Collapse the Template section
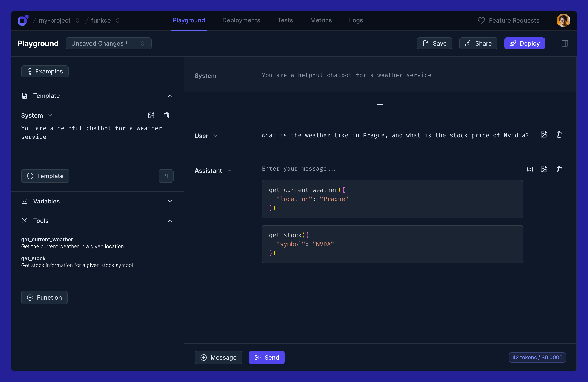This screenshot has width=588, height=382. pos(170,96)
